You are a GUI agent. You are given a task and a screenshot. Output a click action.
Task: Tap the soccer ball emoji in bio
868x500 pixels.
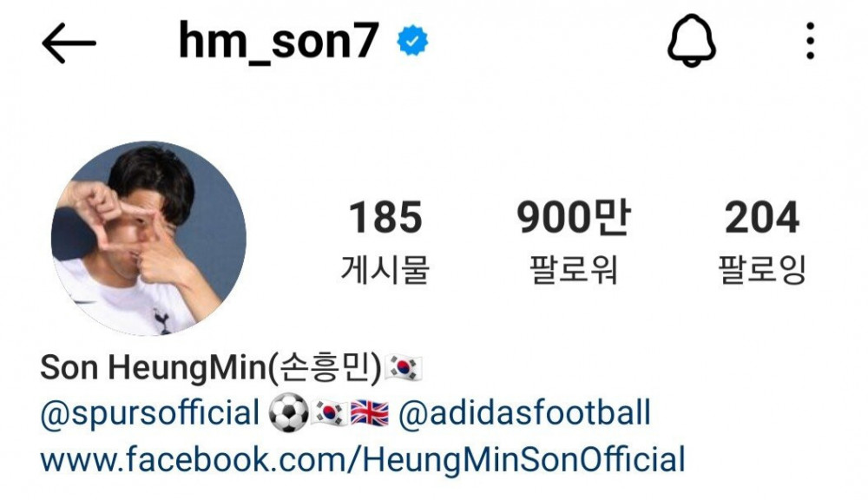pos(288,413)
